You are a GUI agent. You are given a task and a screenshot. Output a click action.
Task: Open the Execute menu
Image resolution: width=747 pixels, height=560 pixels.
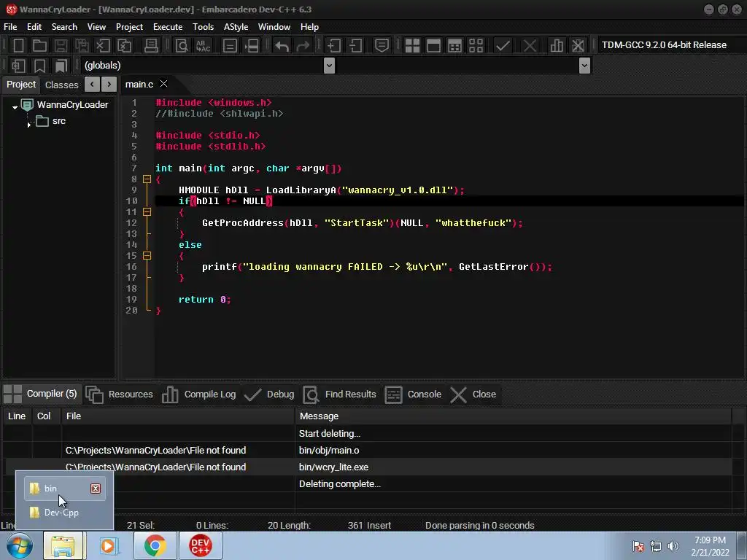pos(168,27)
